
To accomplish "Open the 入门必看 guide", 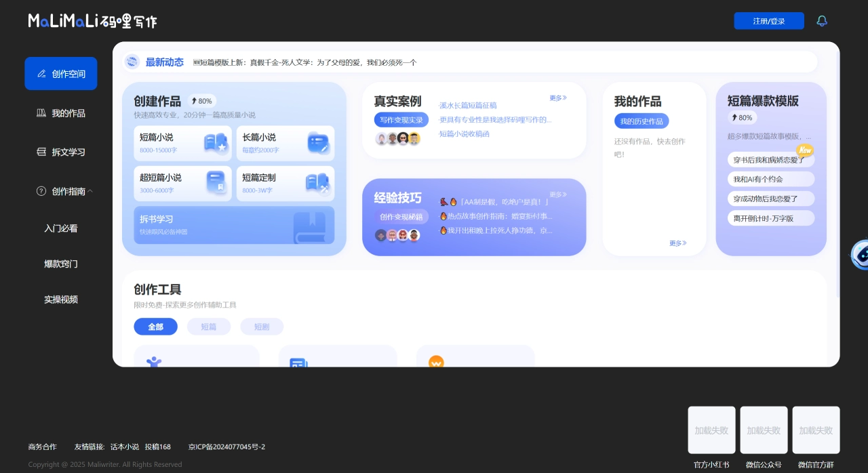I will (x=61, y=228).
